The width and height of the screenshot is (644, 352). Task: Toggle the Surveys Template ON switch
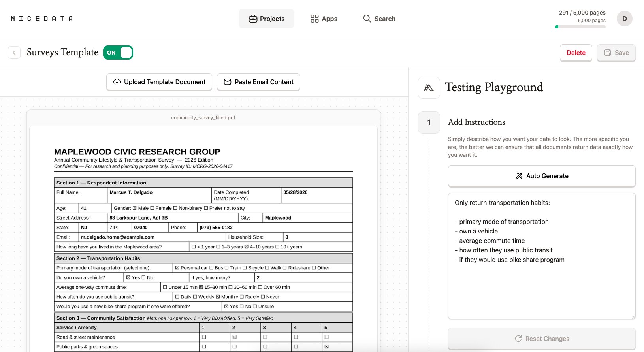pyautogui.click(x=118, y=53)
